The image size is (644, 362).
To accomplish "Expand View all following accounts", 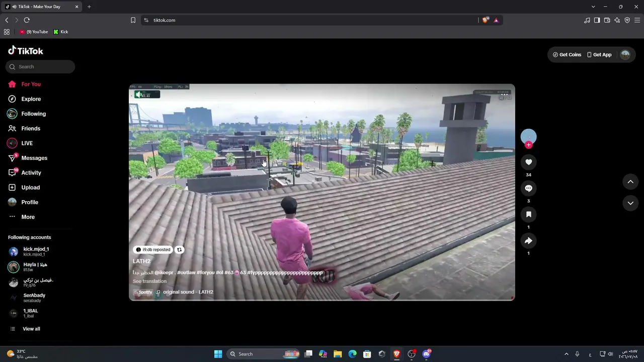I will pos(25,329).
